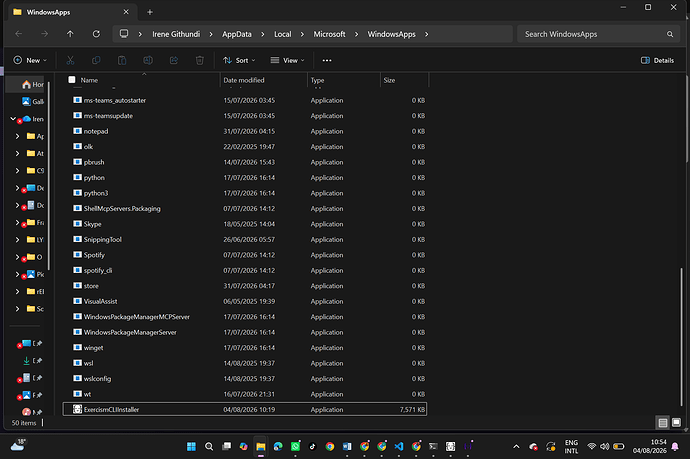This screenshot has width=690, height=459.
Task: Click WindowsApps in the breadcrumb path
Action: tap(392, 34)
